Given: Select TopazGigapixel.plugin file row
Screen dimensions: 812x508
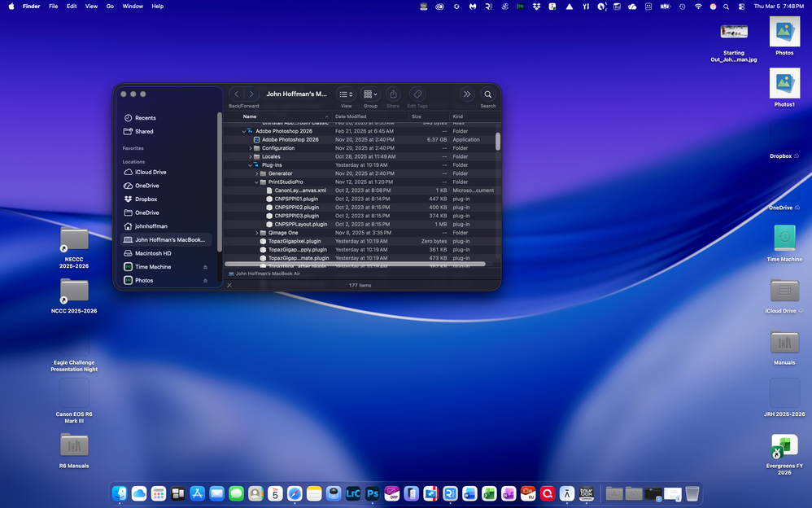Looking at the screenshot, I should click(x=360, y=241).
